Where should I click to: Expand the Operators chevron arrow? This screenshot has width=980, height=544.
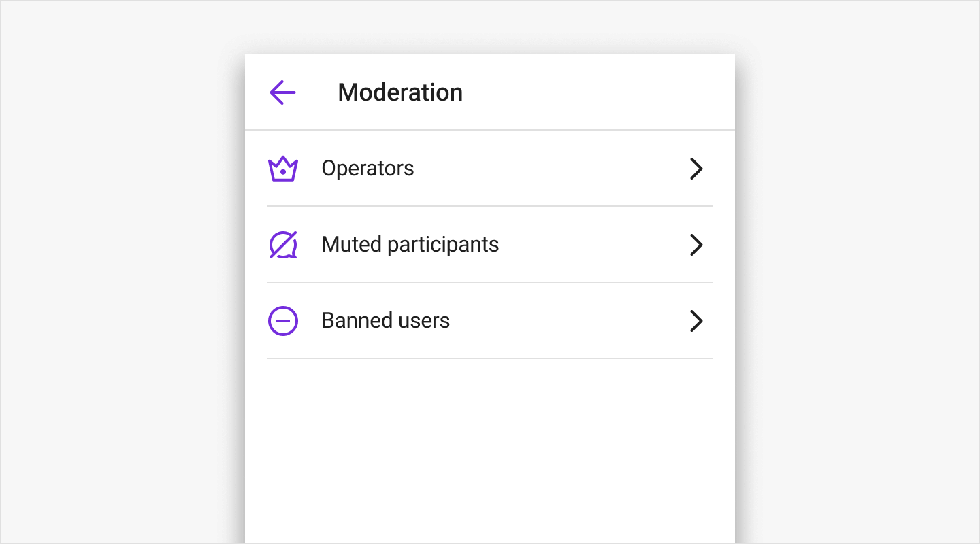[696, 169]
